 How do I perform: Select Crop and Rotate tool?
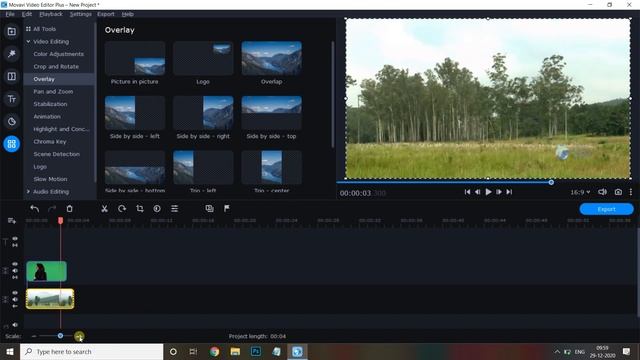pyautogui.click(x=56, y=67)
